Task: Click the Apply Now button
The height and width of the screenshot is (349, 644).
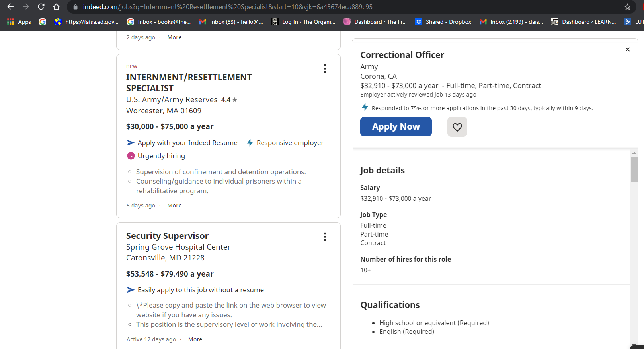Action: tap(396, 126)
